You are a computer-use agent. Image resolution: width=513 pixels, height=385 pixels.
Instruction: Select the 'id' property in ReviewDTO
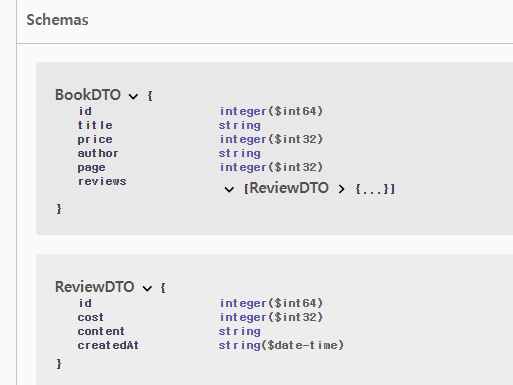(85, 303)
